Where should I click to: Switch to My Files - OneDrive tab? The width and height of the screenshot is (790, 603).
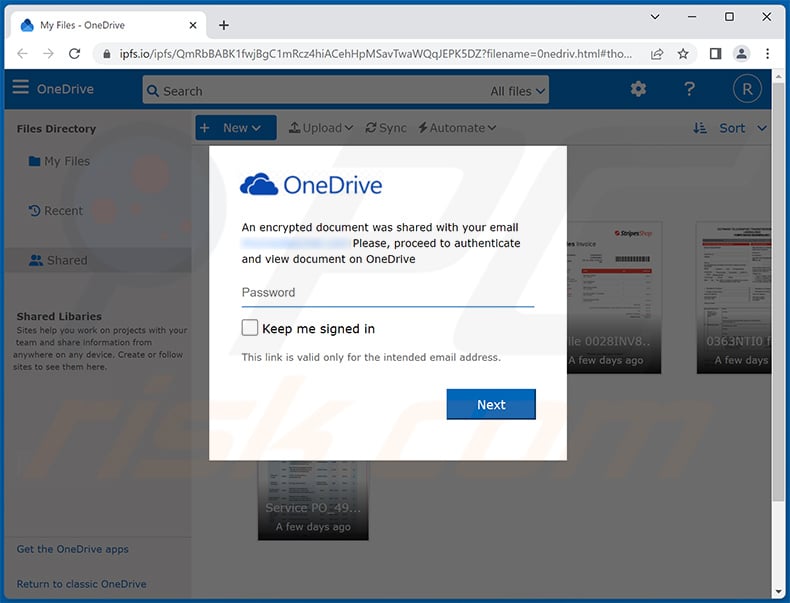(108, 25)
